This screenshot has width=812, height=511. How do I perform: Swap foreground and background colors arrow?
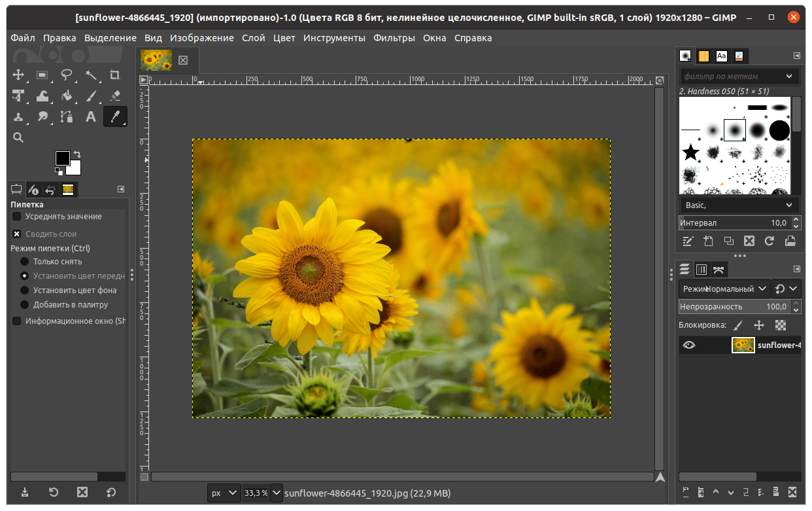click(76, 154)
